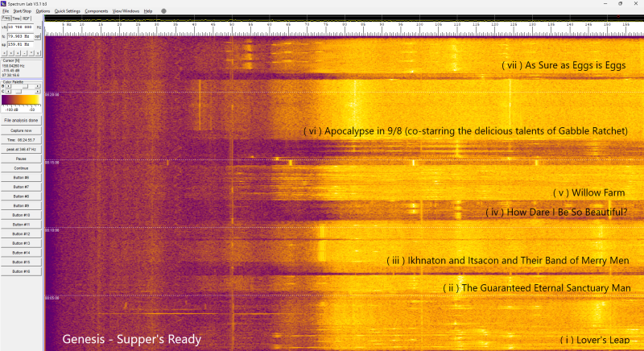Click the '<' frequency shift button
Image resolution: width=644 pixels, height=351 pixels.
click(x=5, y=53)
